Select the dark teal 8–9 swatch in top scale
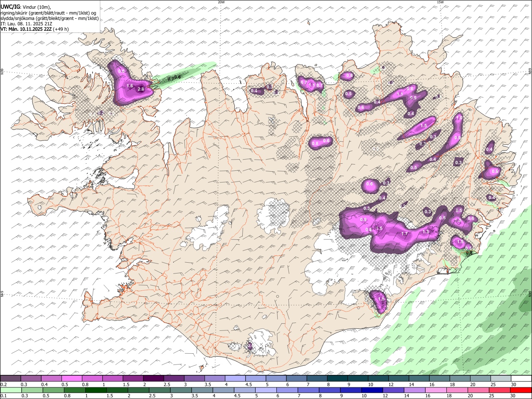This screenshot has width=532, height=399. click(x=337, y=378)
